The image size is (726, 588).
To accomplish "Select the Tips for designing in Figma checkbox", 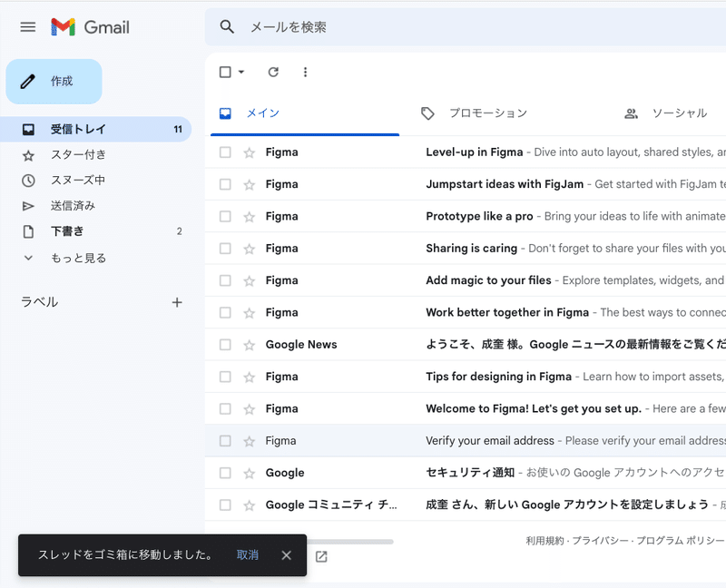I will click(x=225, y=377).
